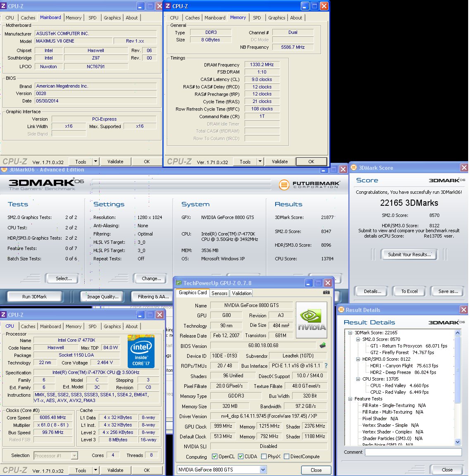Collapse the SM2.0 Score: 8570 tree node
Viewport: 476px width, 476px height.
[358, 339]
